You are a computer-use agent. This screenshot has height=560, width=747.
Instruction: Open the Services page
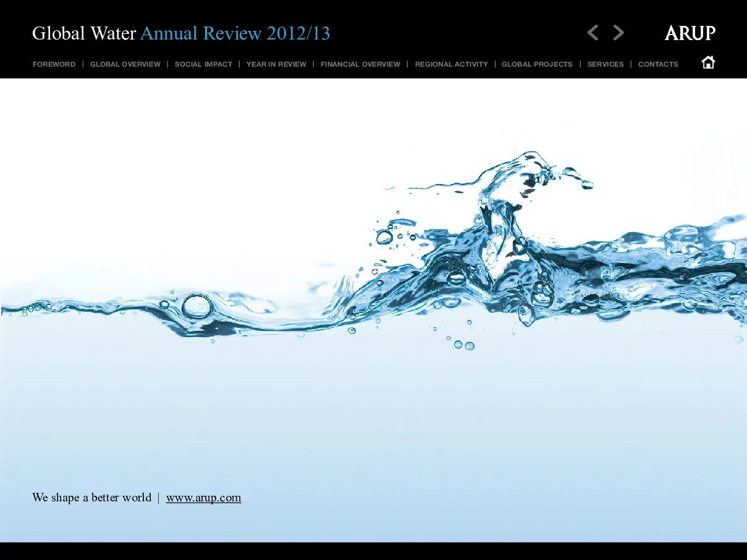click(606, 64)
